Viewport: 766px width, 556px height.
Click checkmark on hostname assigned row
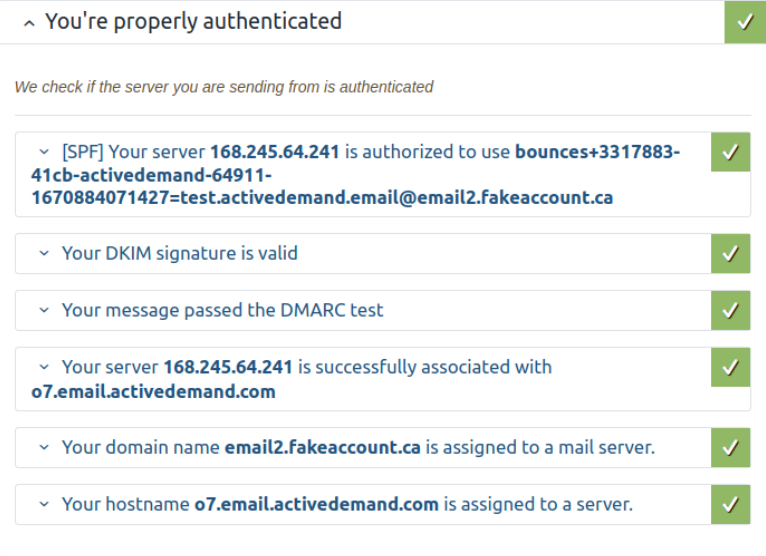730,505
